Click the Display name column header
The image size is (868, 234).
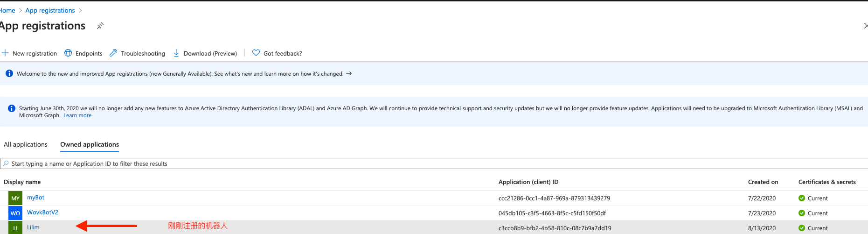(x=22, y=182)
